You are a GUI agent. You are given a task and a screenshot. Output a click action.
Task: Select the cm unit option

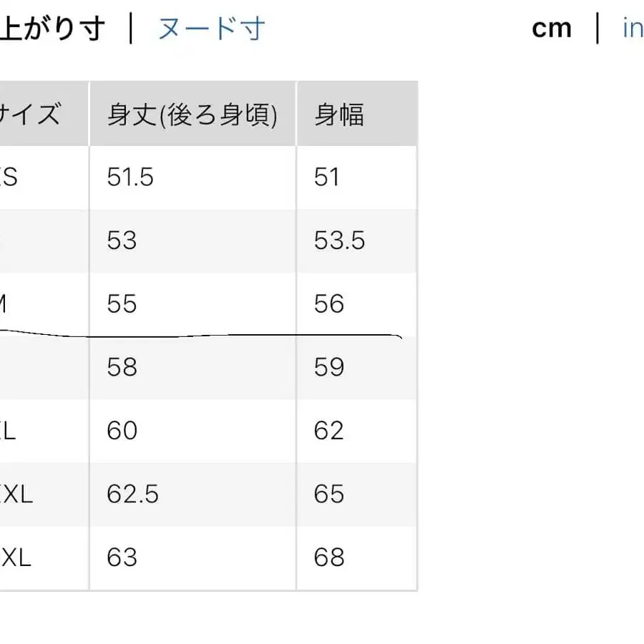pyautogui.click(x=551, y=27)
